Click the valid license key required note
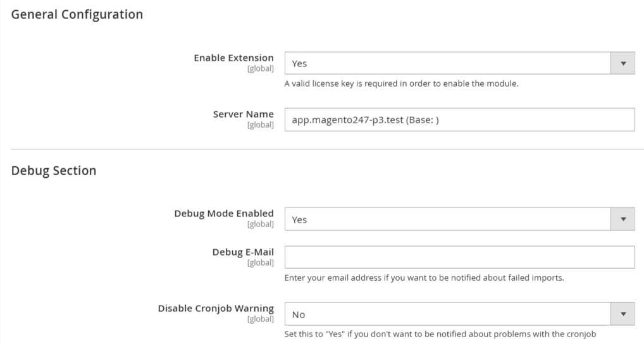 pos(401,83)
